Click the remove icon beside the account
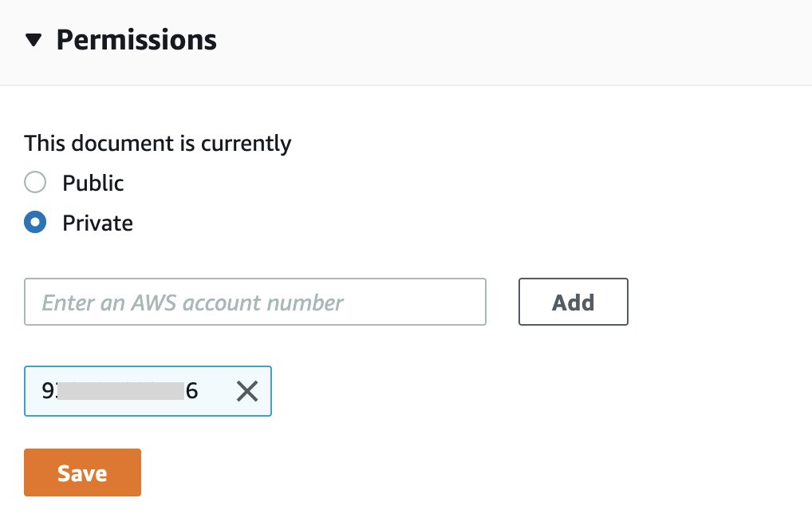Image resolution: width=812 pixels, height=522 pixels. 247,391
